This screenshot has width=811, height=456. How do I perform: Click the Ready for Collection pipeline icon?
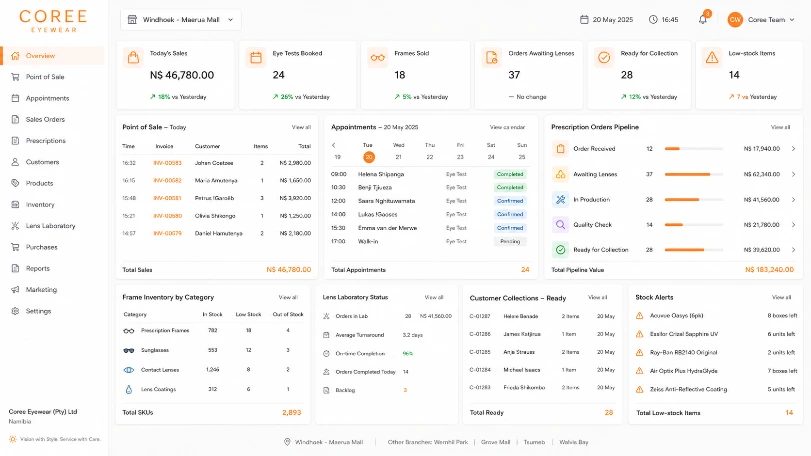560,250
